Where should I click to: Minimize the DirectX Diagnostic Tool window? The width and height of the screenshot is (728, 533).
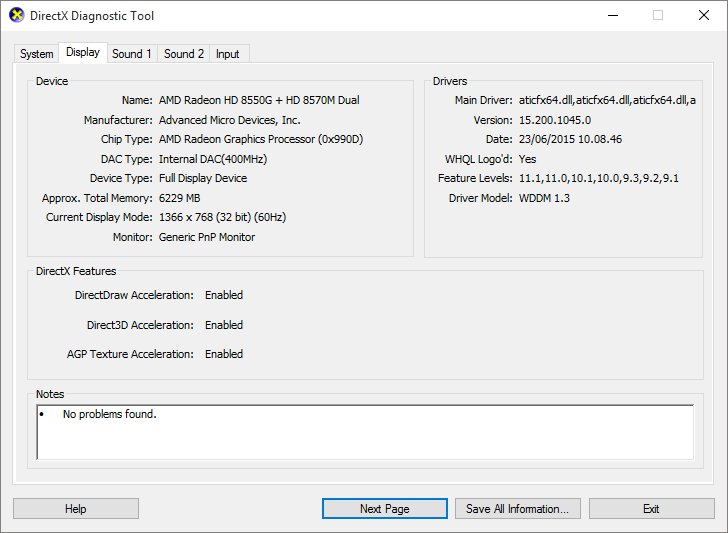tap(612, 16)
